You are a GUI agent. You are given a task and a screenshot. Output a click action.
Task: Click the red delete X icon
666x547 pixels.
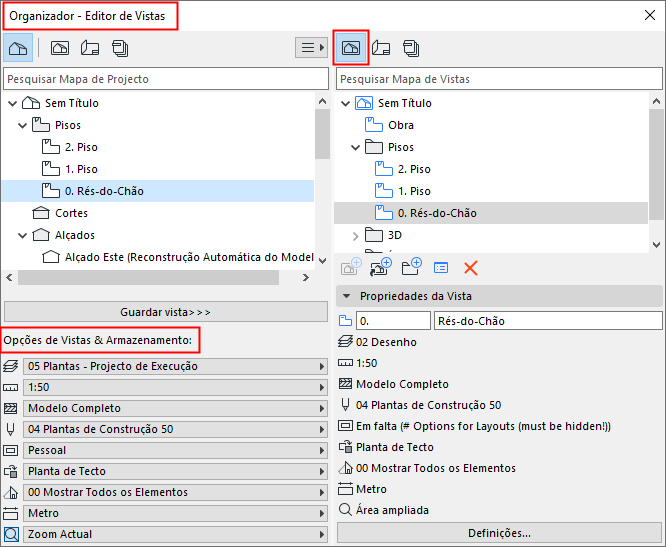click(471, 268)
